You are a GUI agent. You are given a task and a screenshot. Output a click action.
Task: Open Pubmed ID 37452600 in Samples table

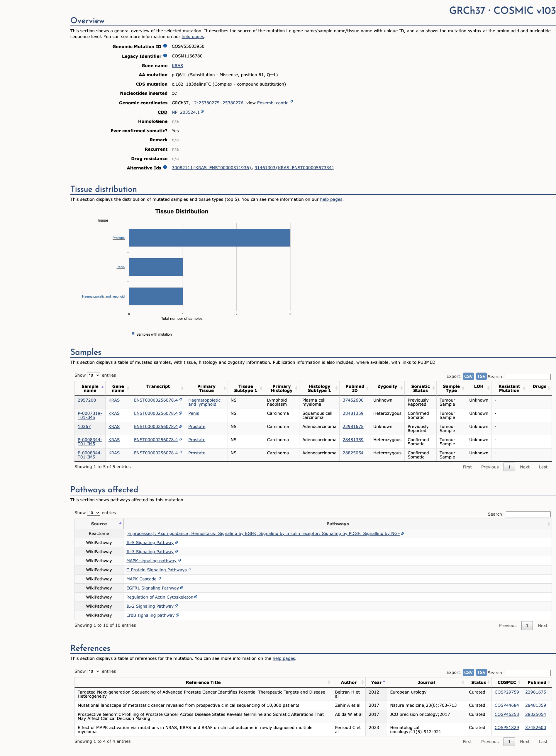(x=353, y=400)
